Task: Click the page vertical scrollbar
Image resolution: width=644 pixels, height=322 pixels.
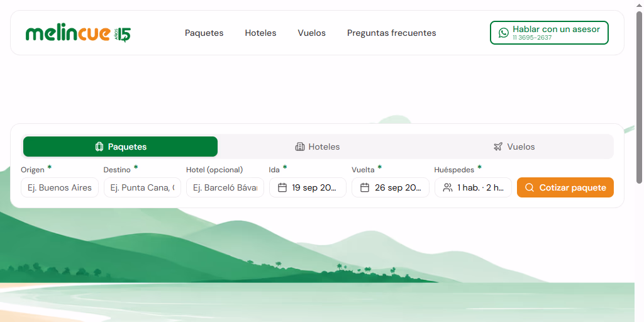Action: [639, 97]
